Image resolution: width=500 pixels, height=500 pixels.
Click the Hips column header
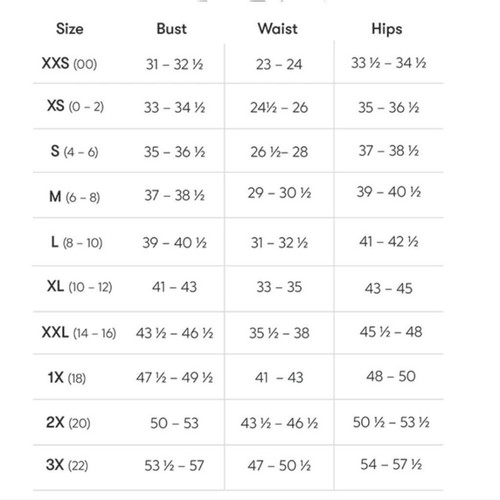click(x=387, y=29)
